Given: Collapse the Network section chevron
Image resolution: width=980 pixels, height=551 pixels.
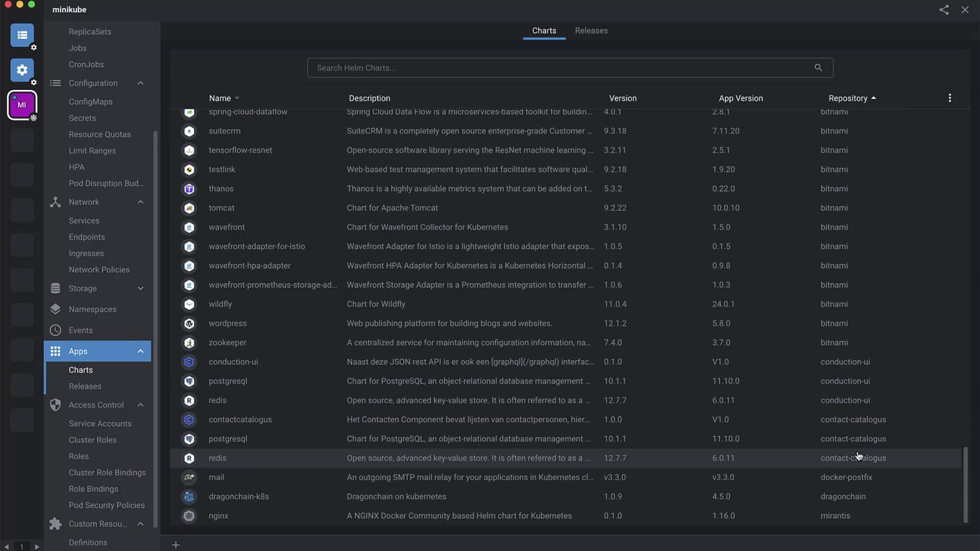Looking at the screenshot, I should tap(140, 202).
